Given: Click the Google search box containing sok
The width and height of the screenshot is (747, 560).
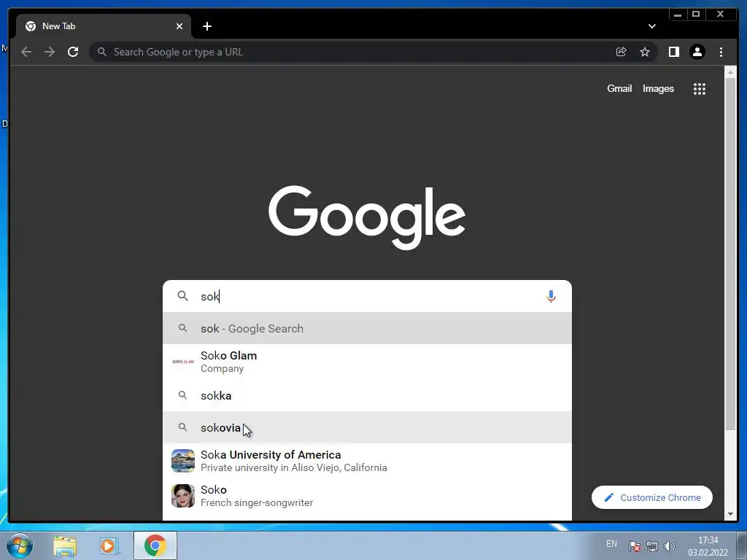Looking at the screenshot, I should click(367, 296).
